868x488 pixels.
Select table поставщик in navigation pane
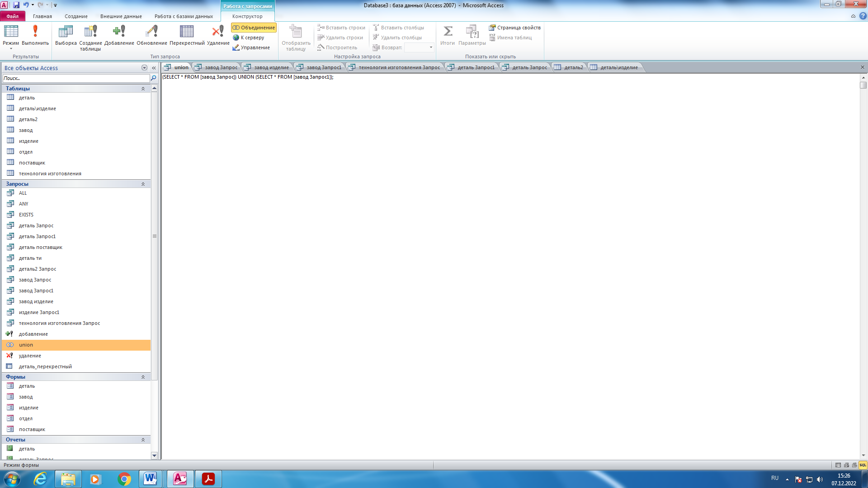pos(76,163)
